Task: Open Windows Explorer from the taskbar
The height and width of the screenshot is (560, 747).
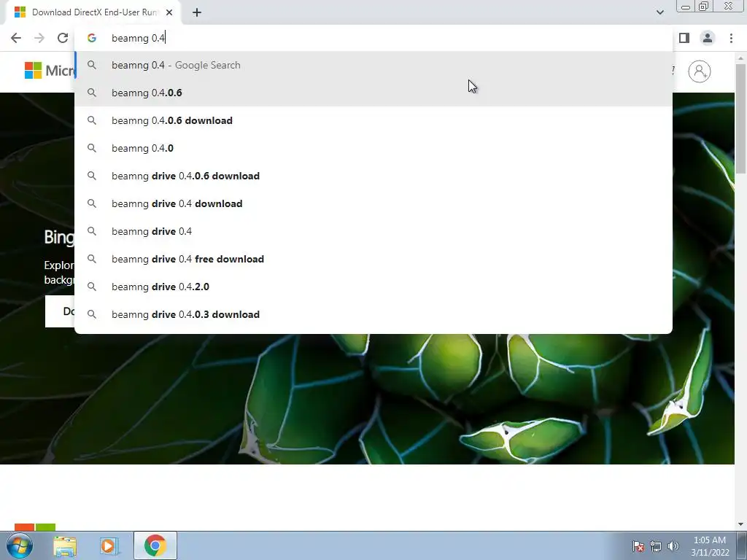Action: 65,545
